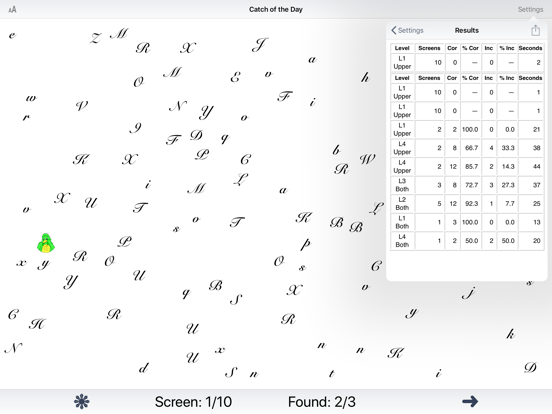The image size is (552, 414).
Task: Tap the 'Results' panel heading
Action: point(466,30)
